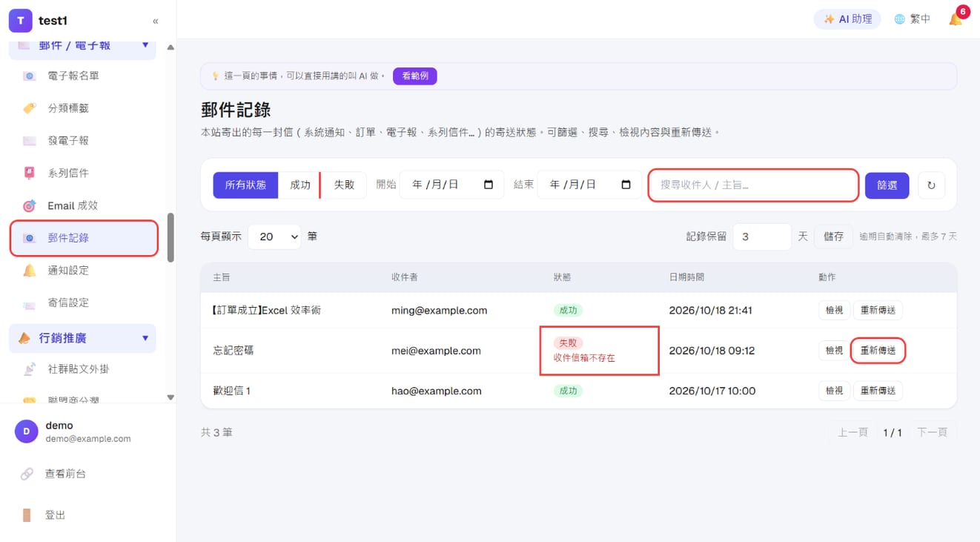
Task: Open the AI 助理 button
Action: tap(847, 19)
